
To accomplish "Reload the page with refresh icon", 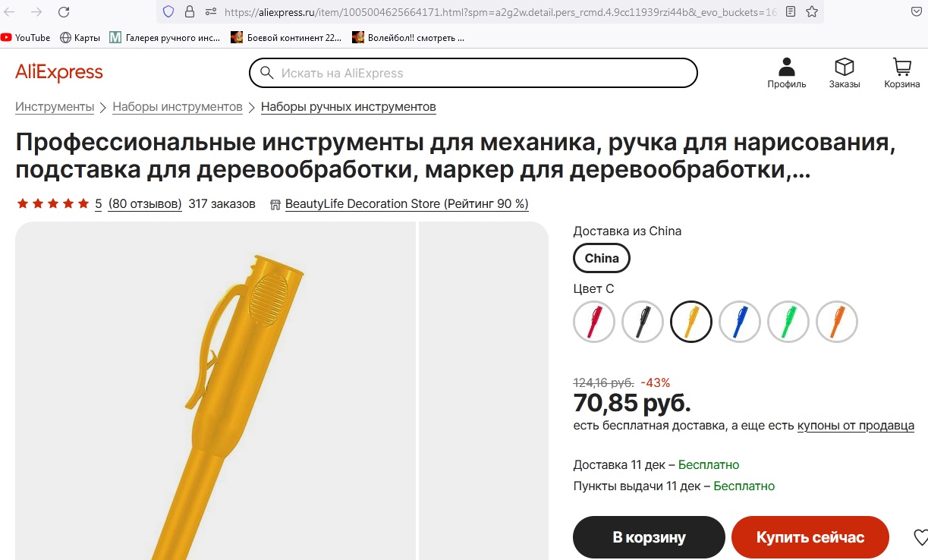I will pyautogui.click(x=64, y=11).
